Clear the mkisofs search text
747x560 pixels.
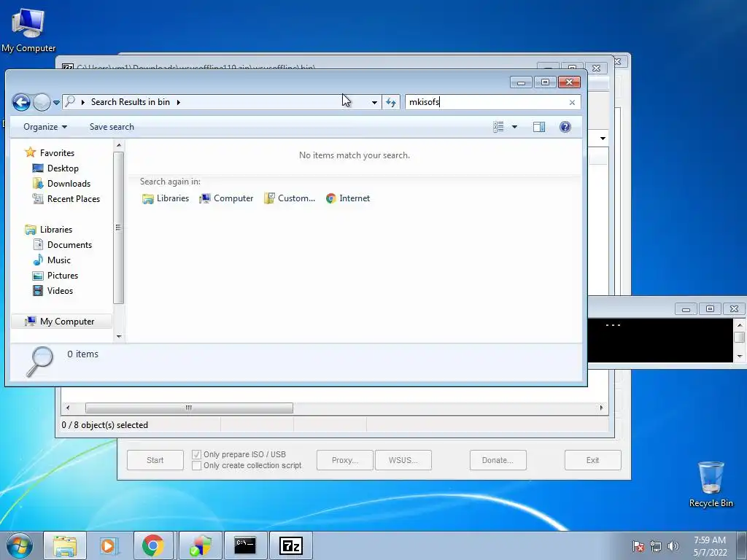(572, 102)
